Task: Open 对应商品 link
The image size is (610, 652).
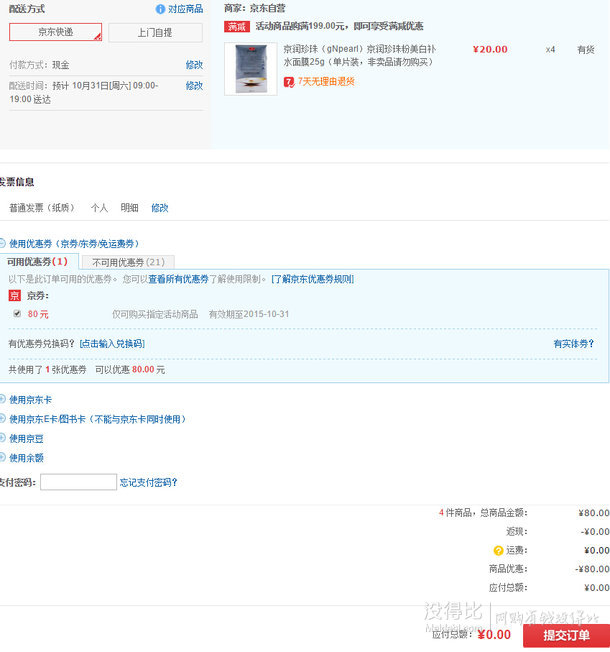Action: pyautogui.click(x=185, y=9)
